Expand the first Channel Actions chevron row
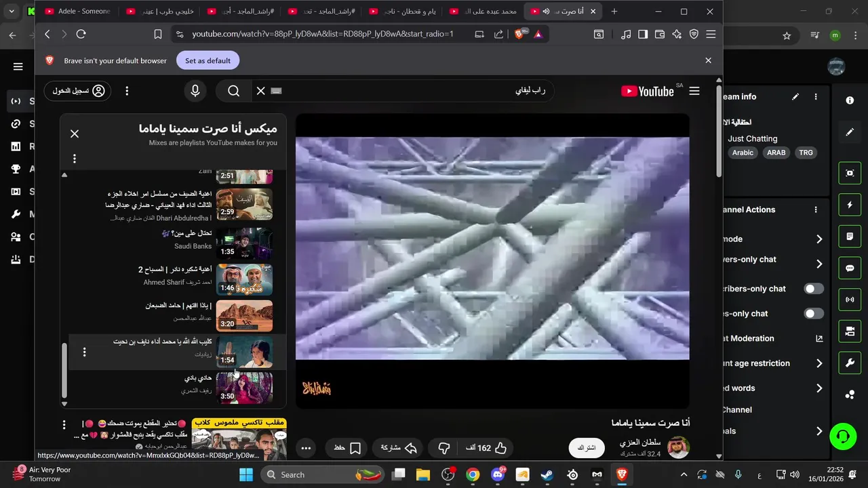Image resolution: width=868 pixels, height=488 pixels. coord(819,239)
